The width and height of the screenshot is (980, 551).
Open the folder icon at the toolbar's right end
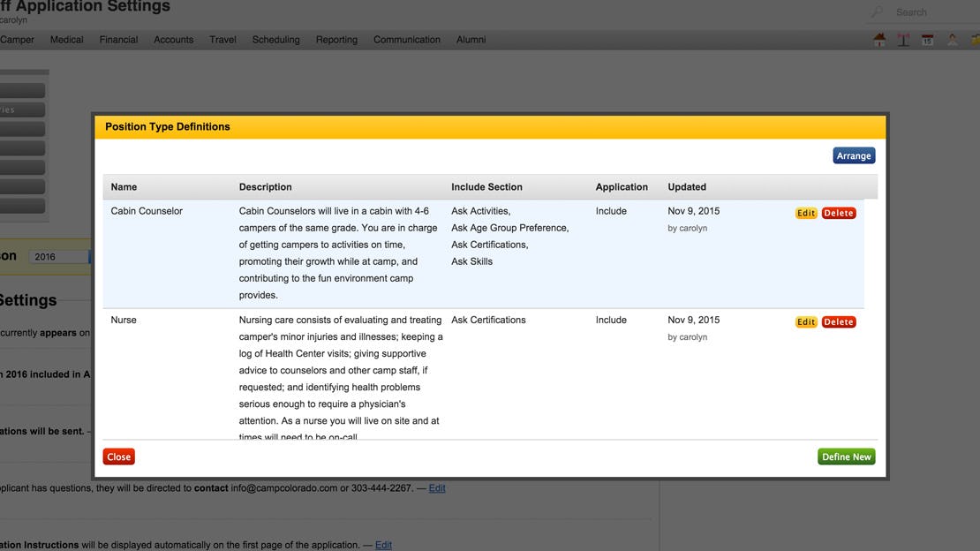[x=976, y=40]
